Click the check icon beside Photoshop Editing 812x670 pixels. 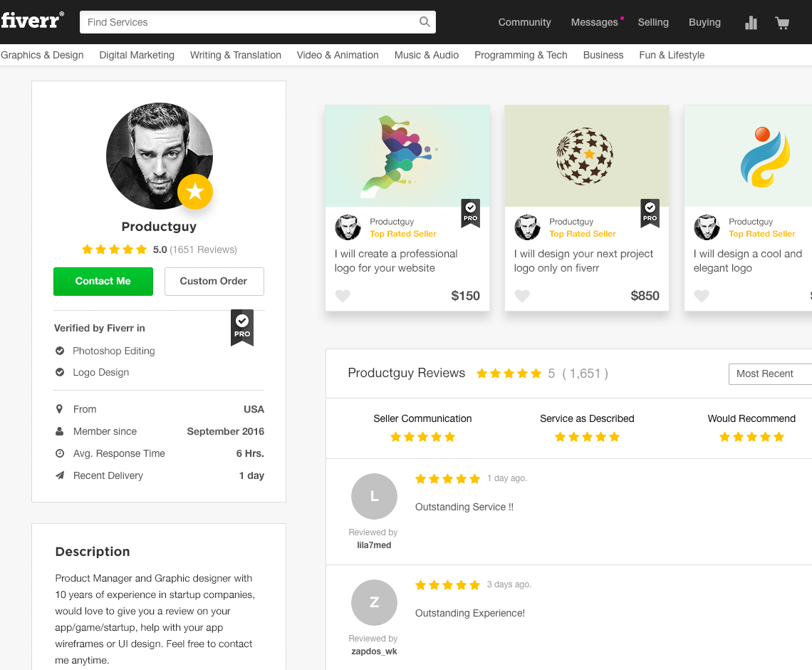[x=60, y=351]
